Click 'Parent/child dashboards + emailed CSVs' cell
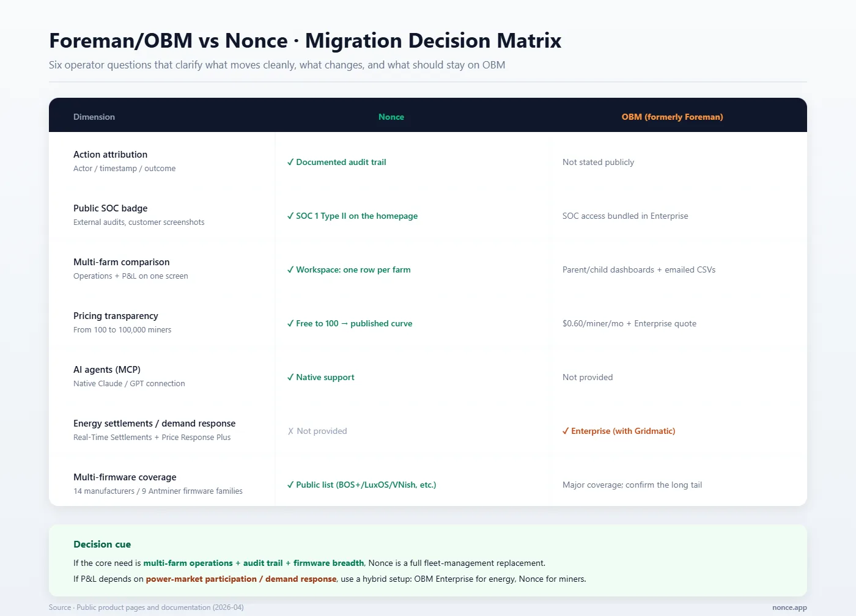The image size is (856, 616). (x=639, y=269)
